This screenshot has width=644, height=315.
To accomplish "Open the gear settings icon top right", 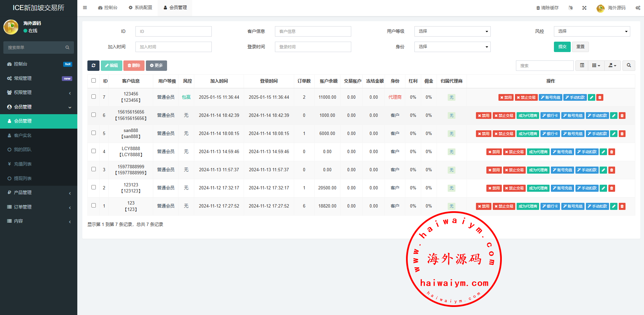I will click(x=638, y=8).
